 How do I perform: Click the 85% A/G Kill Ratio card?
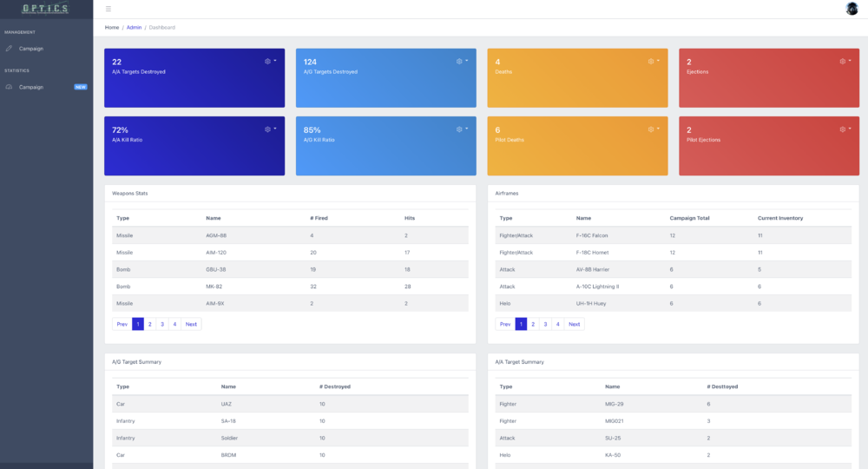click(386, 146)
